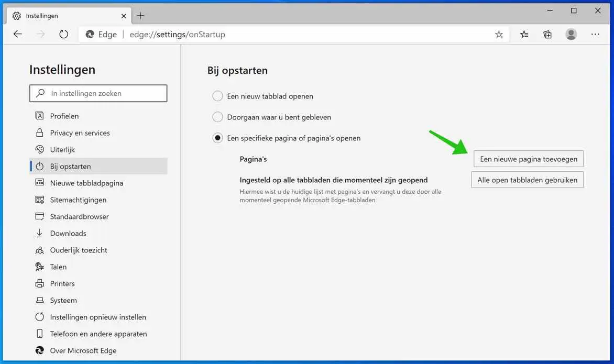Maximize the Edge window
The height and width of the screenshot is (364, 614).
[574, 10]
